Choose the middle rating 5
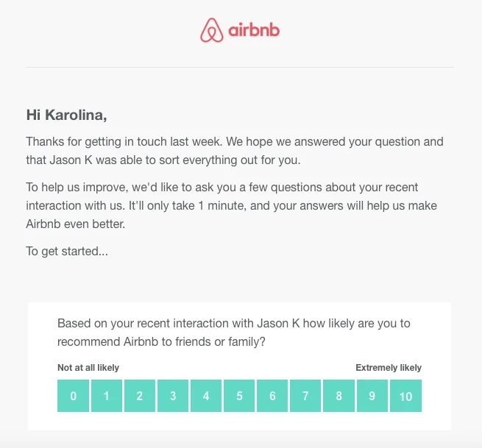 [x=239, y=396]
